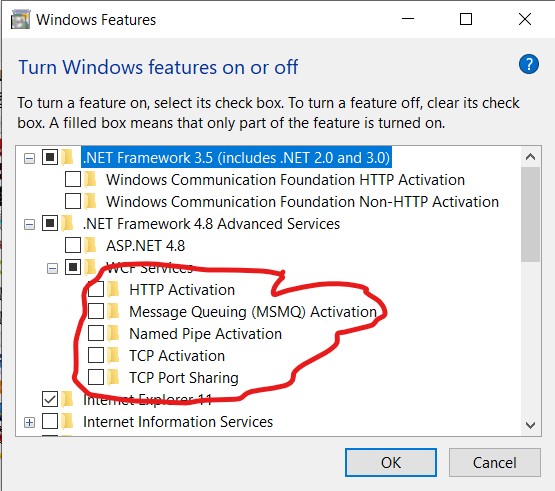
Task: Check the TCP Activation checkbox
Action: (x=96, y=355)
